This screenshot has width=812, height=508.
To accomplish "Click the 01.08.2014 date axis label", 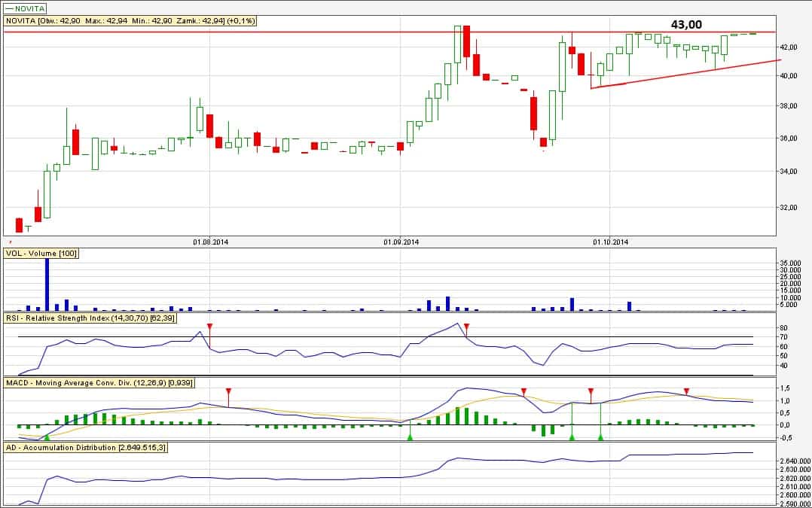I will click(210, 242).
